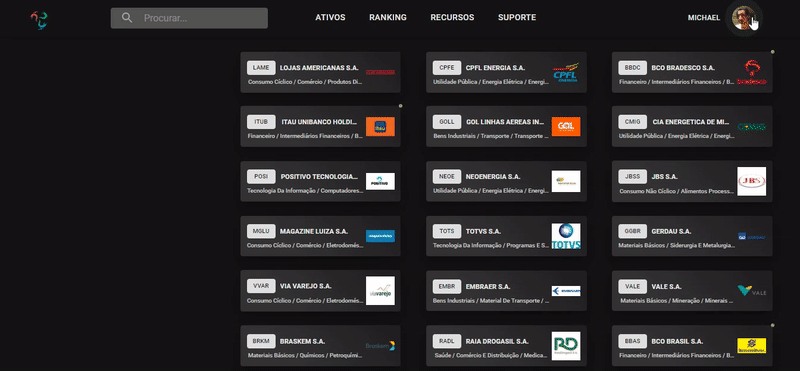Screen dimensions: 800x371
Task: Open NEOENERGIA S.A. company name
Action: (x=493, y=177)
